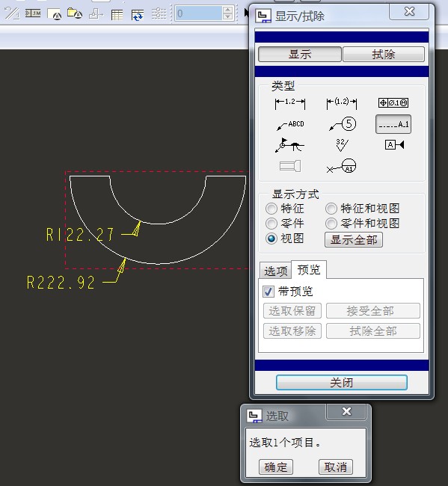Click the 显示全部 button
The width and height of the screenshot is (448, 486).
pos(354,239)
